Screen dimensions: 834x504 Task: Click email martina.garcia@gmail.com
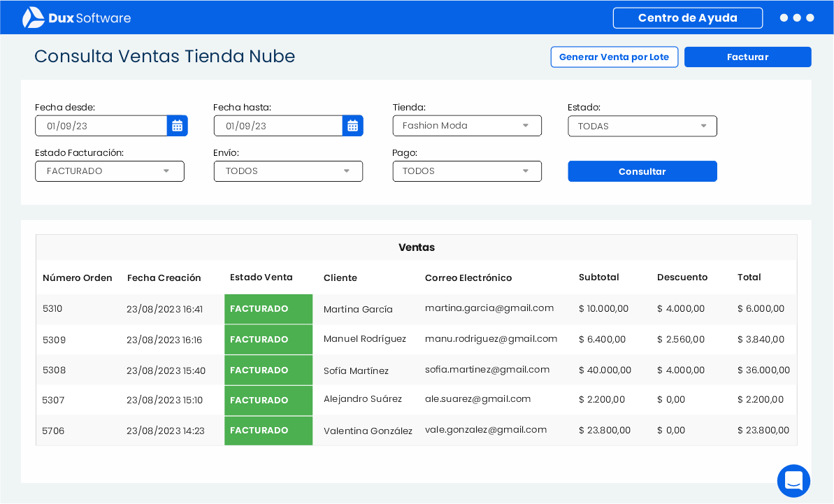coord(489,308)
